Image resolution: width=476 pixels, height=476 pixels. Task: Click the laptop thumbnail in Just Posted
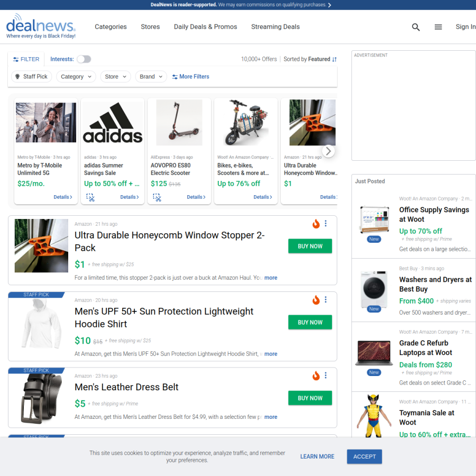coord(374,353)
